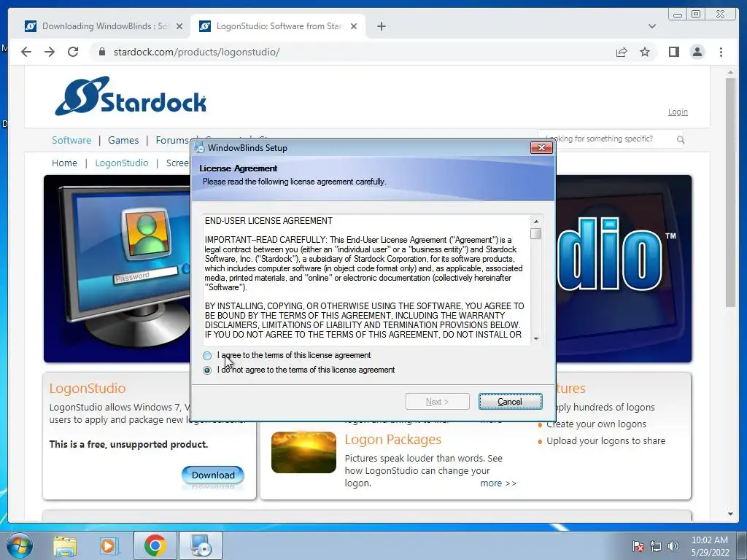Open Chrome profile avatar menu
747x560 pixels.
(x=697, y=52)
